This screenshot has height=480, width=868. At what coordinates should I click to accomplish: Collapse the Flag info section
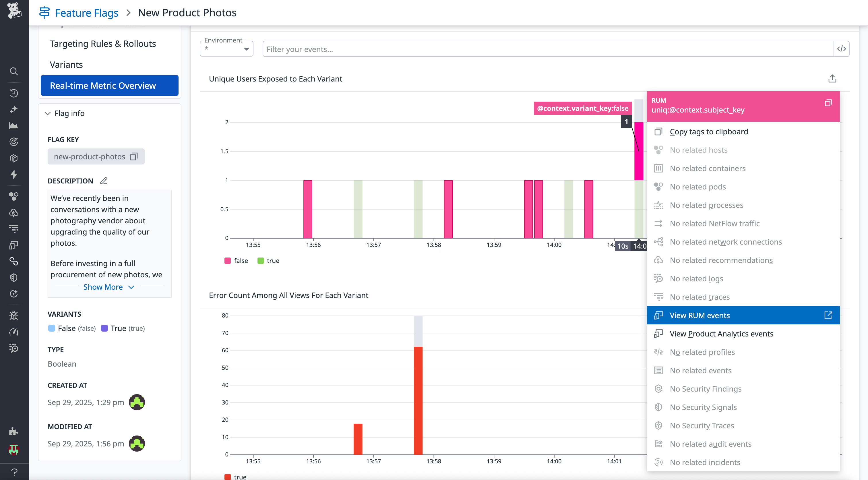(x=48, y=113)
